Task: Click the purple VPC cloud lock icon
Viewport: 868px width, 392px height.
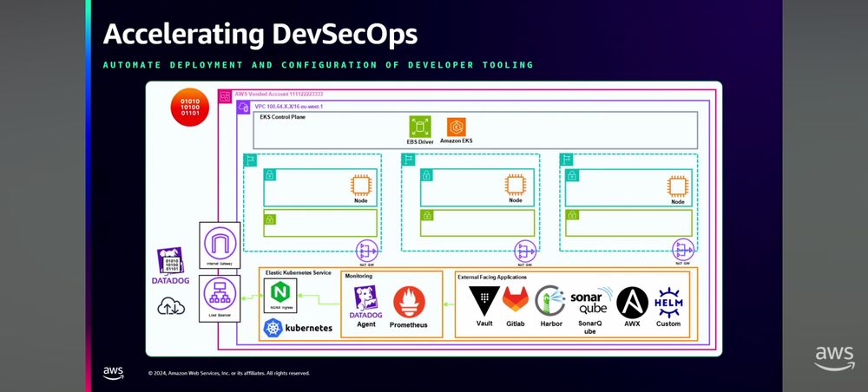Action: coord(244,108)
